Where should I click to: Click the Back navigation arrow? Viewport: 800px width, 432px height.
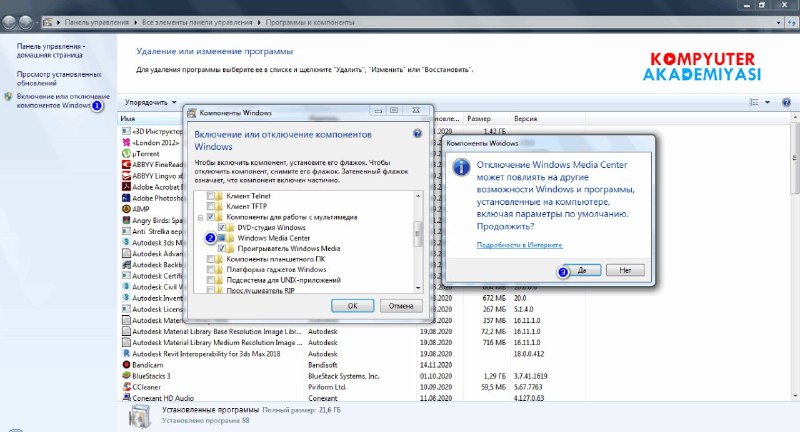click(x=10, y=22)
